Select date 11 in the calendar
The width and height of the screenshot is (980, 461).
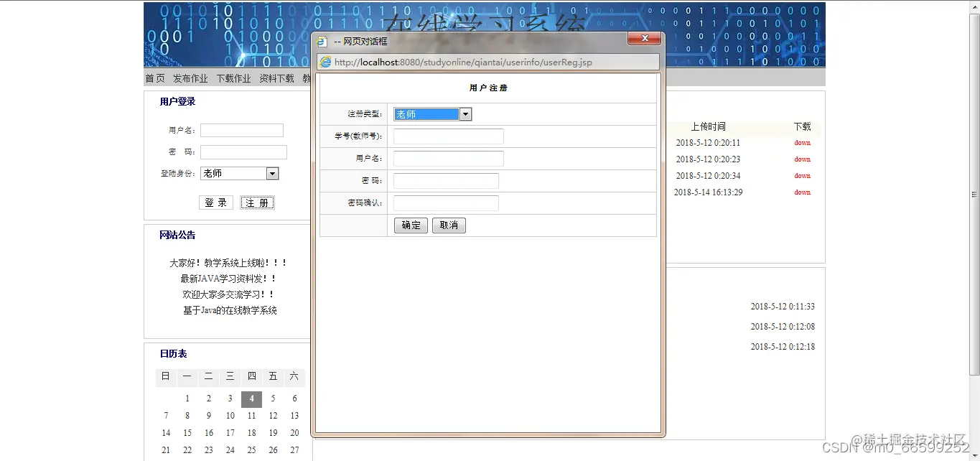click(x=251, y=416)
